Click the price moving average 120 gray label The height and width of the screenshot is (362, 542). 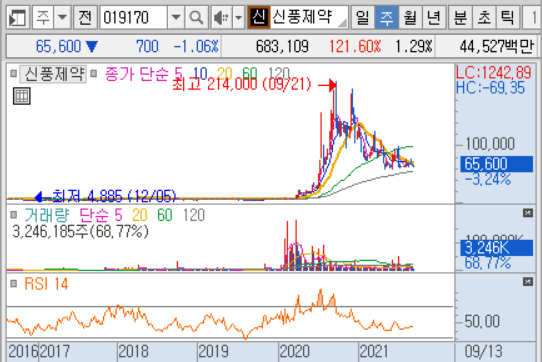279,73
